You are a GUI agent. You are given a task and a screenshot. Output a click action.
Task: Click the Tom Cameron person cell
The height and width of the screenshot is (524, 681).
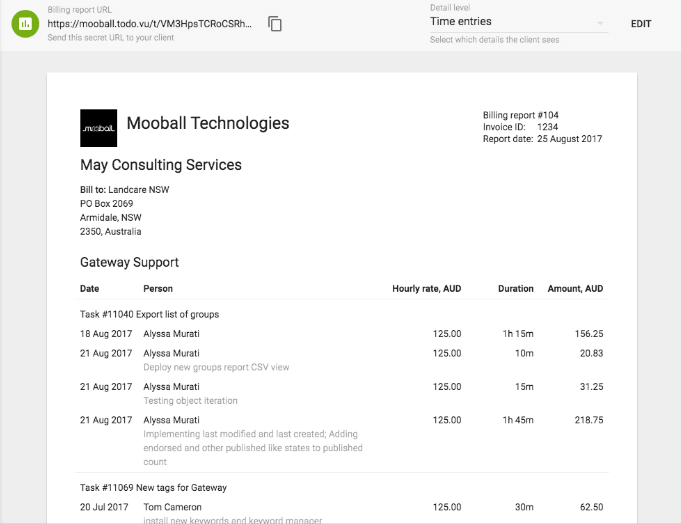point(172,507)
